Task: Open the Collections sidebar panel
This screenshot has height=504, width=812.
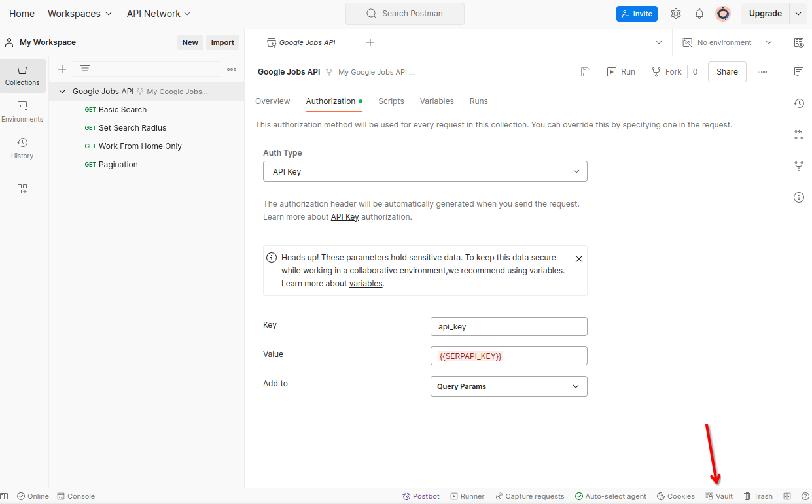Action: tap(22, 75)
